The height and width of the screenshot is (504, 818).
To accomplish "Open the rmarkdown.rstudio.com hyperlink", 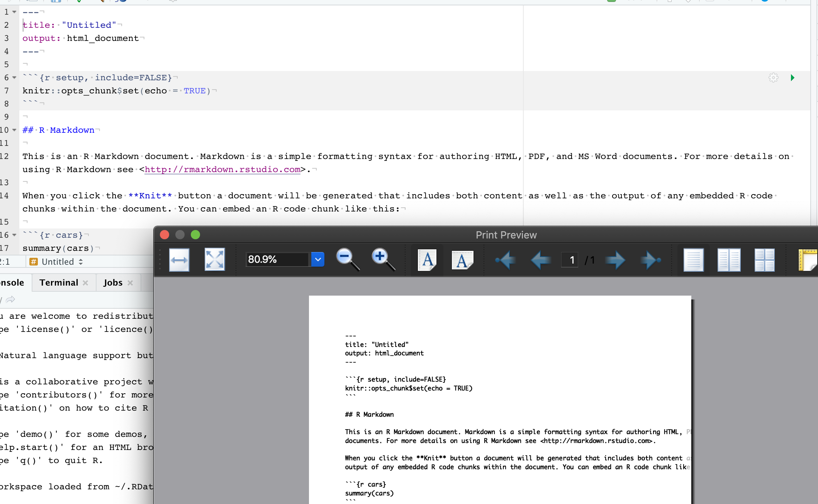I will pyautogui.click(x=222, y=169).
